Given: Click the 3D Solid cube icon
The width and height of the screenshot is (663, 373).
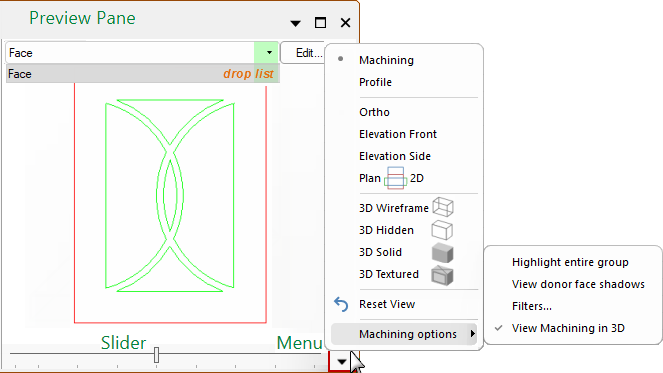Looking at the screenshot, I should coord(442,252).
